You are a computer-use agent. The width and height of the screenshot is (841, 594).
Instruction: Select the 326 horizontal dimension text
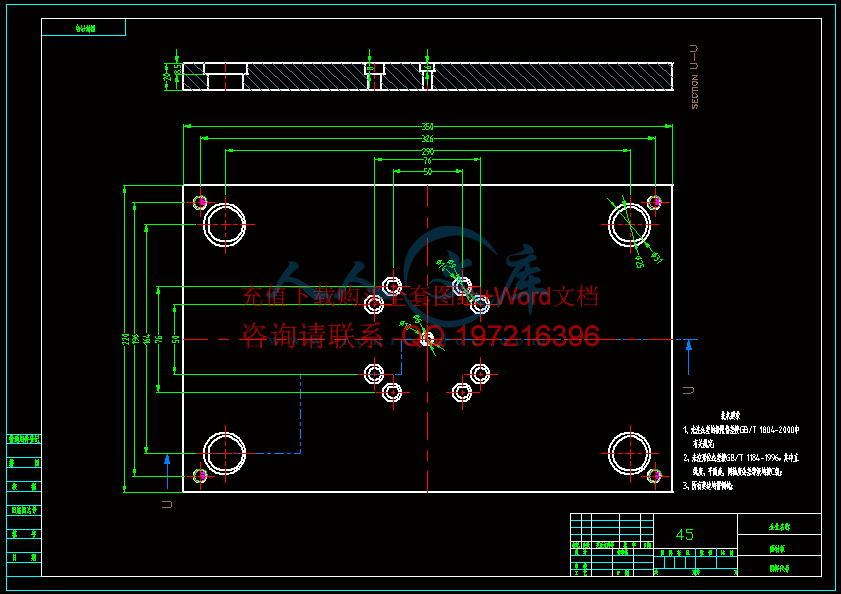(x=427, y=139)
